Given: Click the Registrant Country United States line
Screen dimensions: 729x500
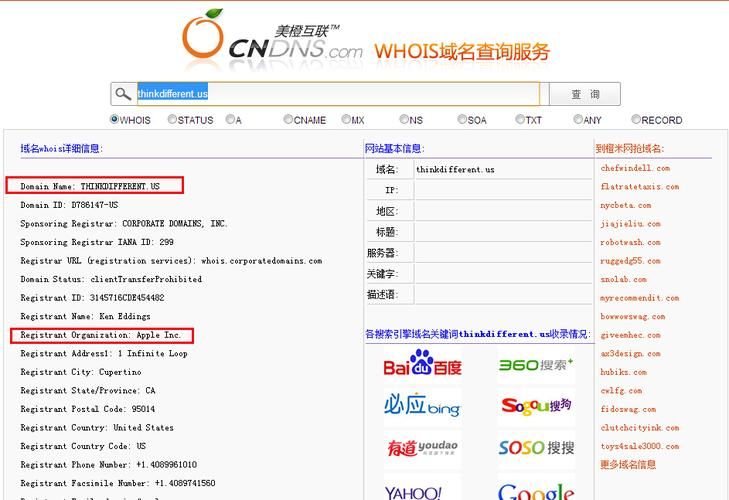Looking at the screenshot, I should point(97,427).
